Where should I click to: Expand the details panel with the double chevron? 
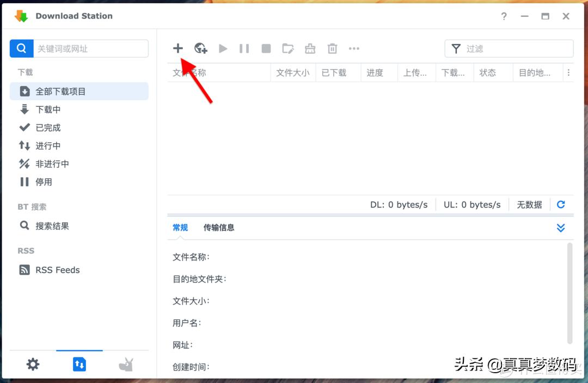pyautogui.click(x=561, y=227)
